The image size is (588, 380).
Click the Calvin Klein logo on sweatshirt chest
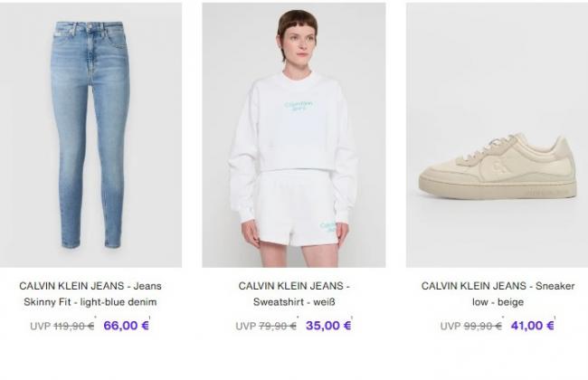click(x=299, y=106)
